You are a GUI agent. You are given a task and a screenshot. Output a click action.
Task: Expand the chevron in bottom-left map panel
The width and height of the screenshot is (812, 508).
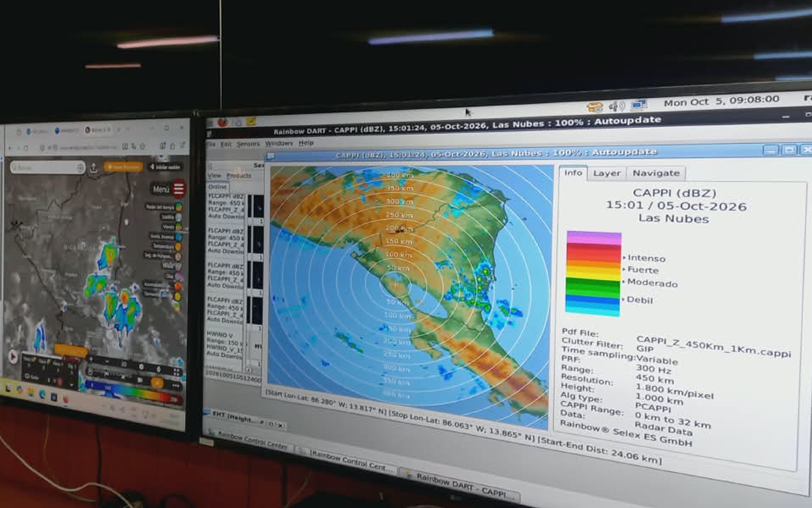coord(71,386)
